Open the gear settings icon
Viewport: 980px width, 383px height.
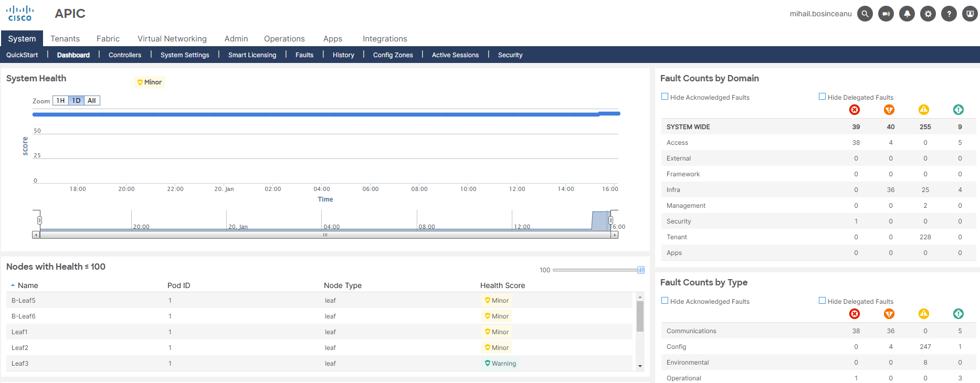(x=928, y=14)
